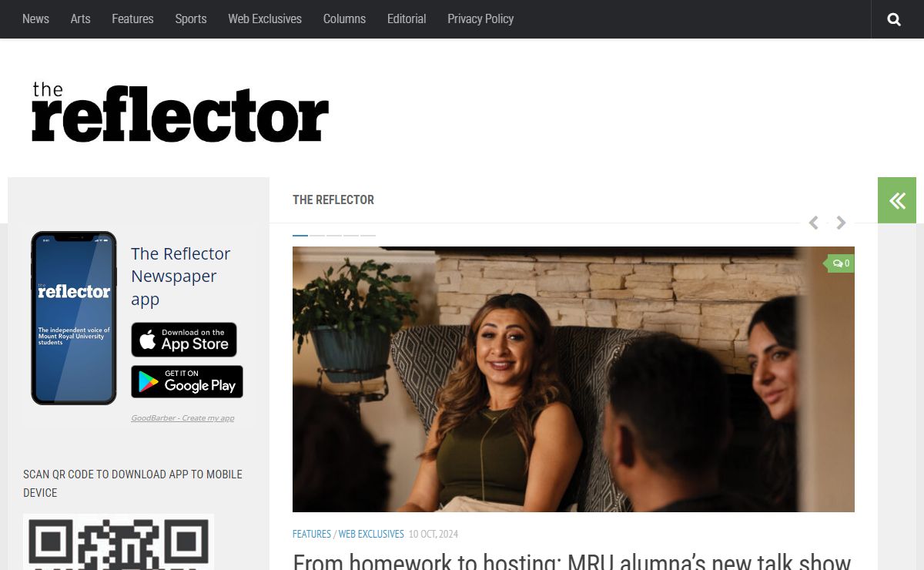The height and width of the screenshot is (570, 924).
Task: Open the search magnifier icon
Action: [x=893, y=19]
